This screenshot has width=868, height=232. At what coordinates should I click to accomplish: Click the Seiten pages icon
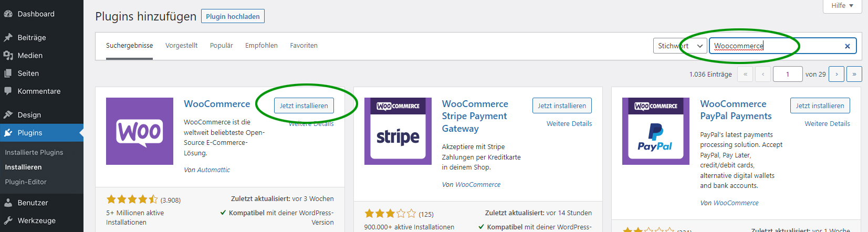pos(8,73)
